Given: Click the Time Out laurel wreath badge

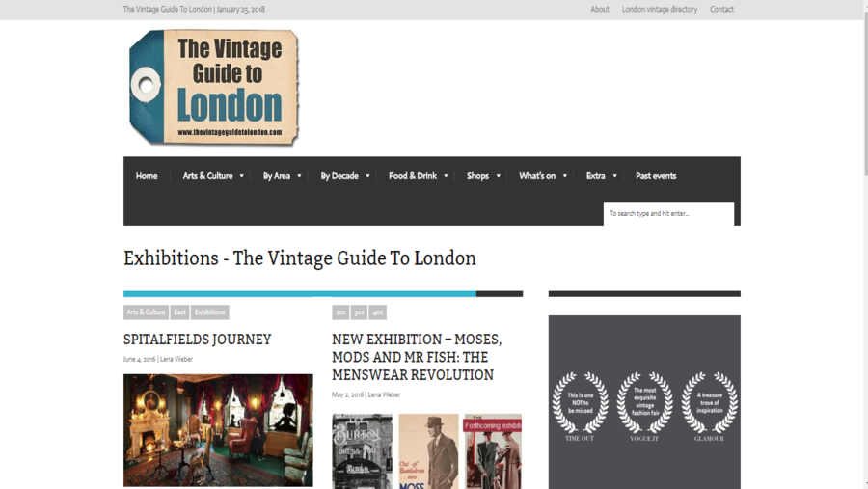Looking at the screenshot, I should (x=580, y=406).
